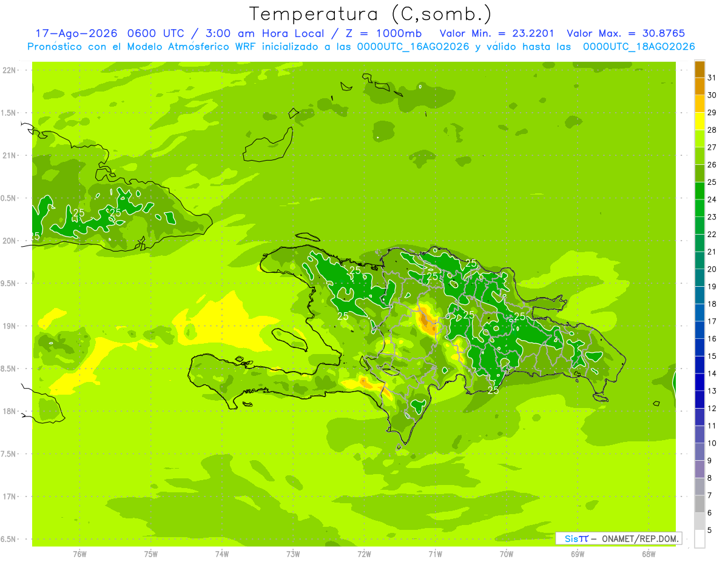
Task: Click the 'Valor Min. = 23.2201' value
Action: click(x=497, y=33)
